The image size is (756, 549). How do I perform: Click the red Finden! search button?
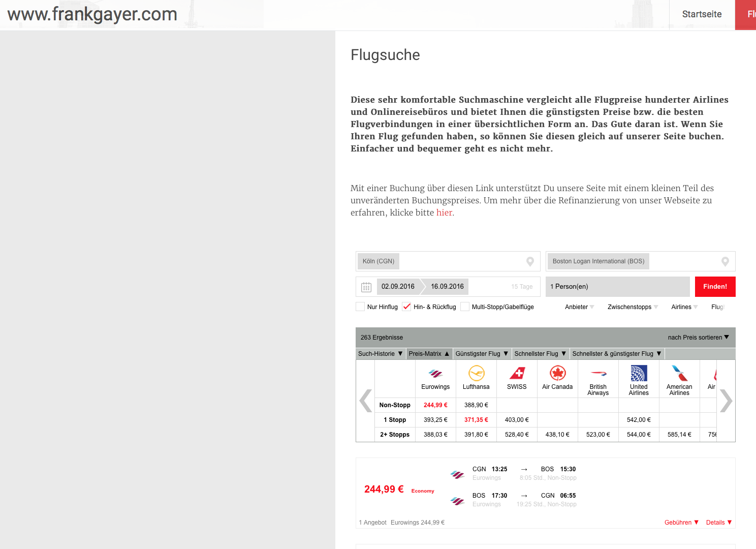(715, 287)
